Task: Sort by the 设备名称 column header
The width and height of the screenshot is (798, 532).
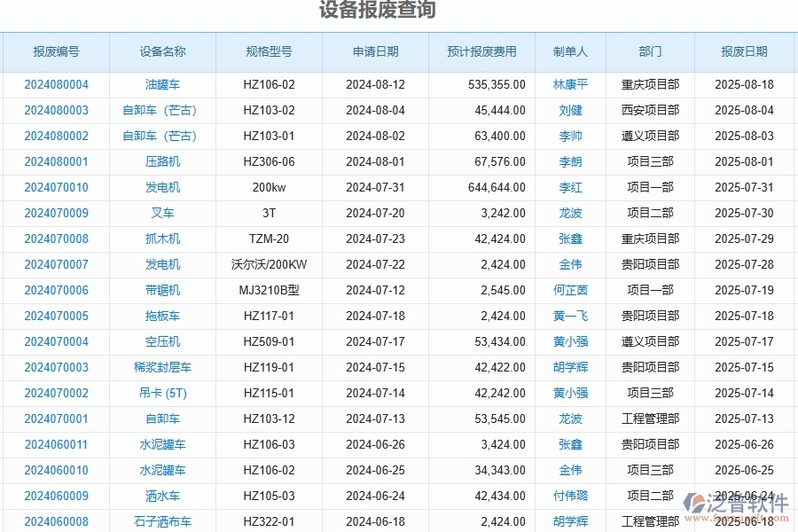Action: (162, 51)
